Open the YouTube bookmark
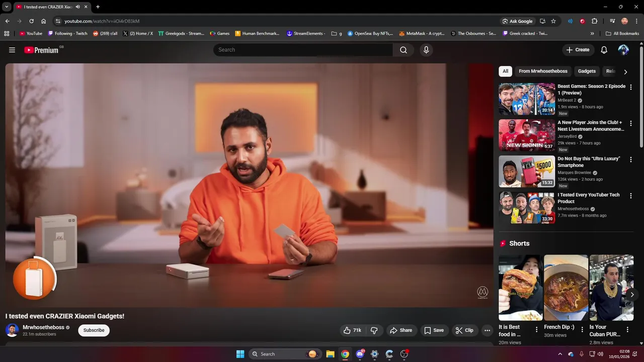This screenshot has height=362, width=644. click(x=31, y=34)
